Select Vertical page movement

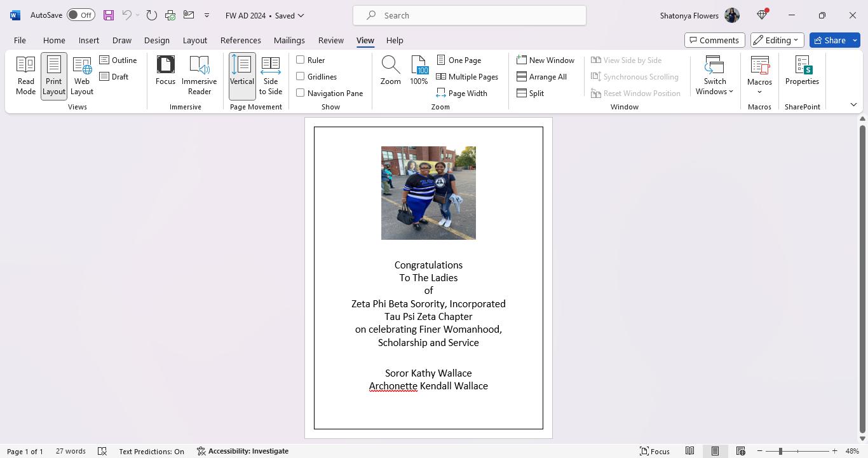(242, 76)
